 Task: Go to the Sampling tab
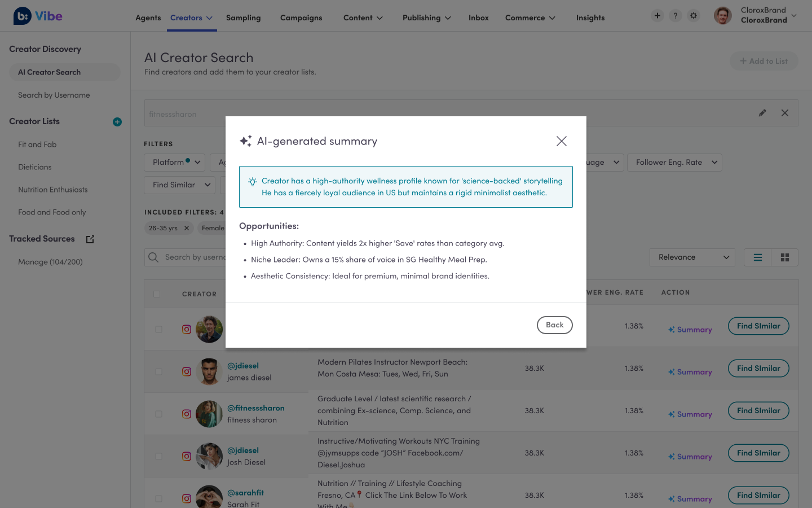click(x=244, y=18)
